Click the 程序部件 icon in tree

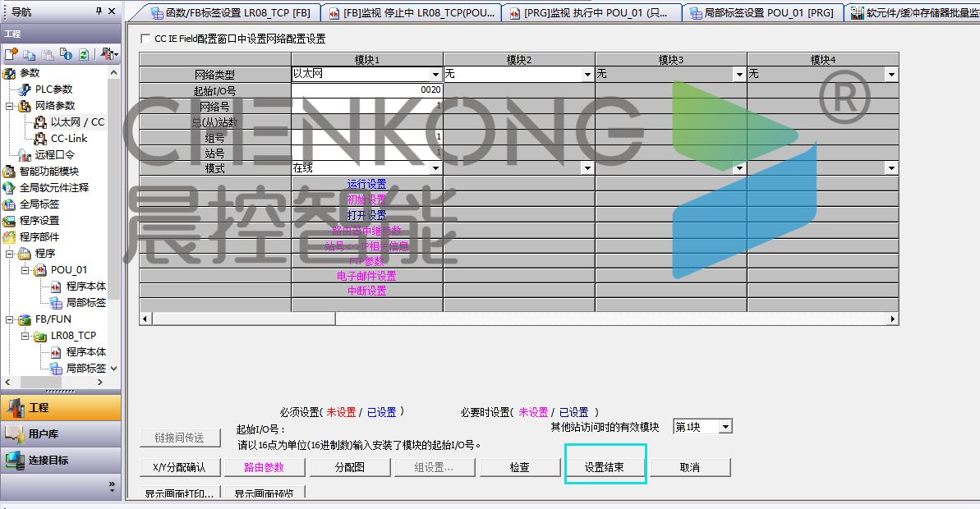tap(9, 236)
